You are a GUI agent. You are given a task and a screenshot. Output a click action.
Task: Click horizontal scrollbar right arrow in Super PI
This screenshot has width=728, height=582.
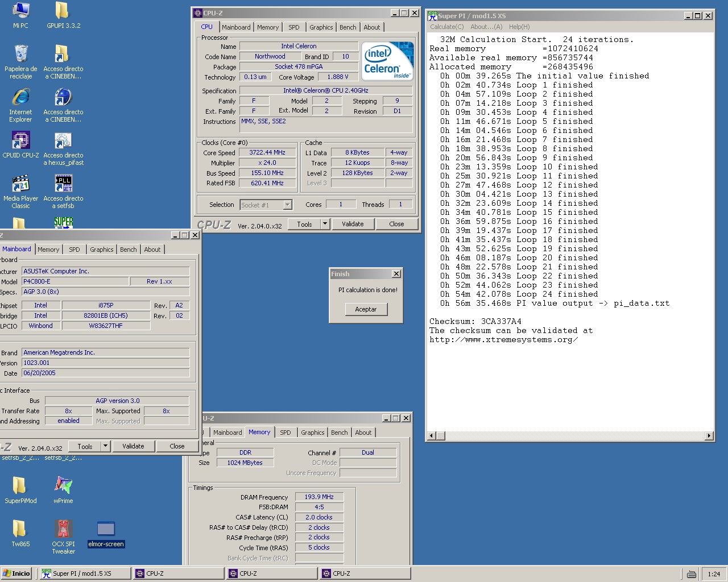[x=709, y=436]
